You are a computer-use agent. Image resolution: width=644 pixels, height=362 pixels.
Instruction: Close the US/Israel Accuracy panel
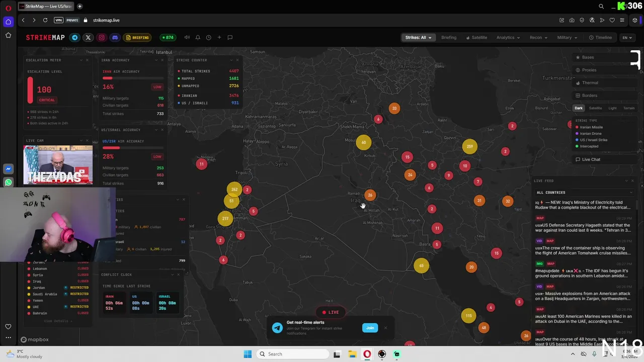click(162, 130)
